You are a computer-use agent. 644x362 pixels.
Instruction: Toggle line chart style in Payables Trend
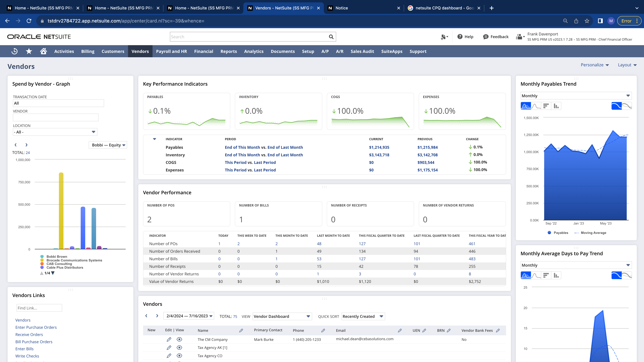(536, 106)
